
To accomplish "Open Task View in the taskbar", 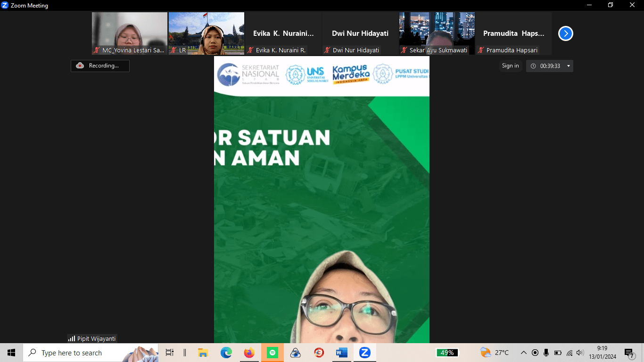I will click(170, 353).
